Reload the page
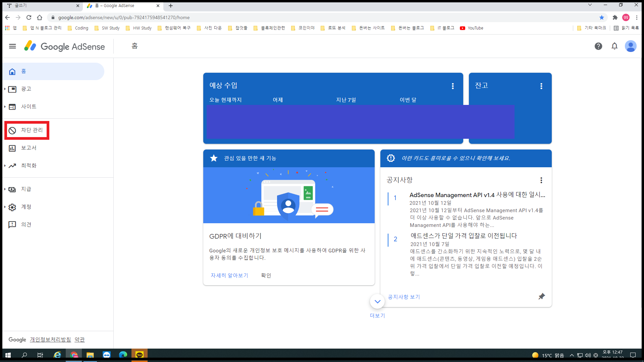644x362 pixels. point(29,17)
